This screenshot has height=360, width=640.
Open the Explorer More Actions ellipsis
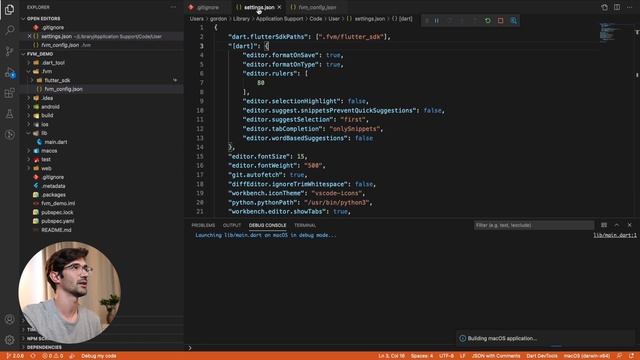coord(173,7)
